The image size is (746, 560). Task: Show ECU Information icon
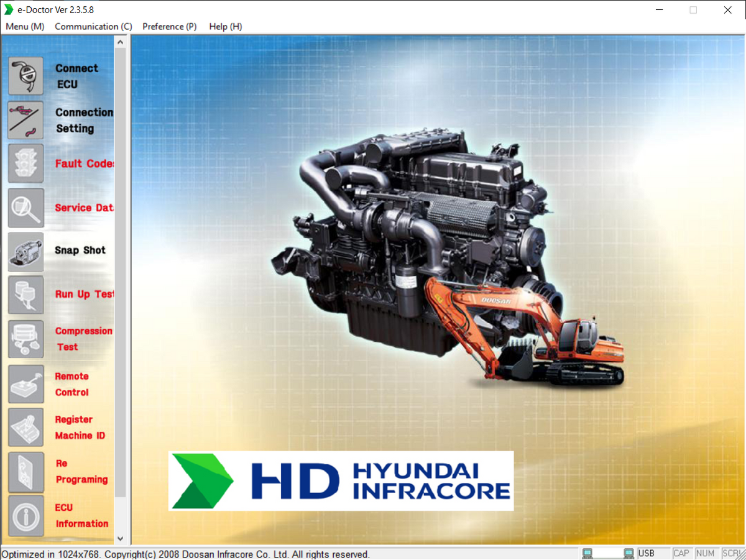pos(26,515)
